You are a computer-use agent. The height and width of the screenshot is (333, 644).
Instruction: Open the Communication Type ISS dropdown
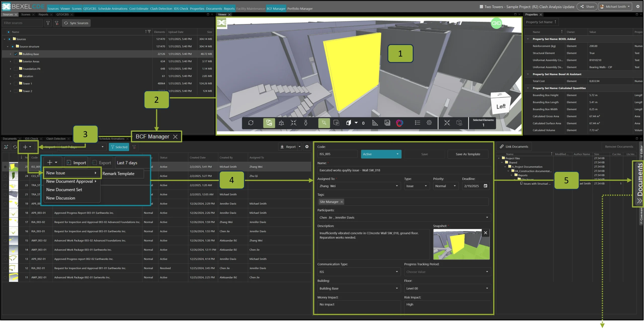(359, 272)
